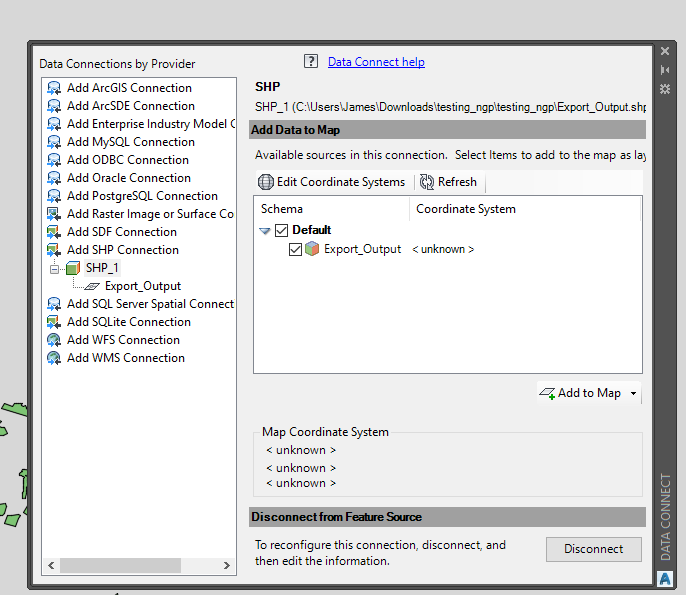Collapse the SHP_1 tree node
686x595 pixels.
[x=54, y=269]
